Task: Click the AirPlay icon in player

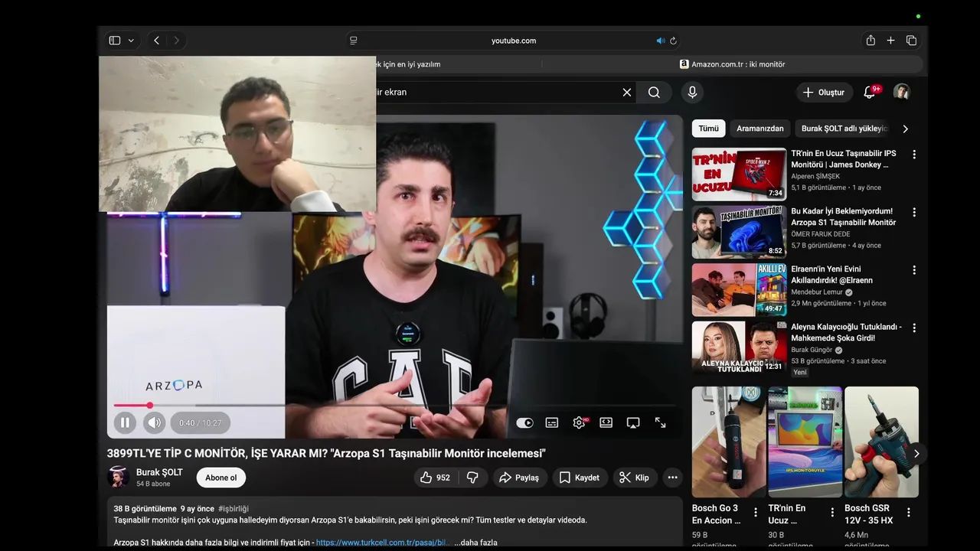Action: [633, 422]
